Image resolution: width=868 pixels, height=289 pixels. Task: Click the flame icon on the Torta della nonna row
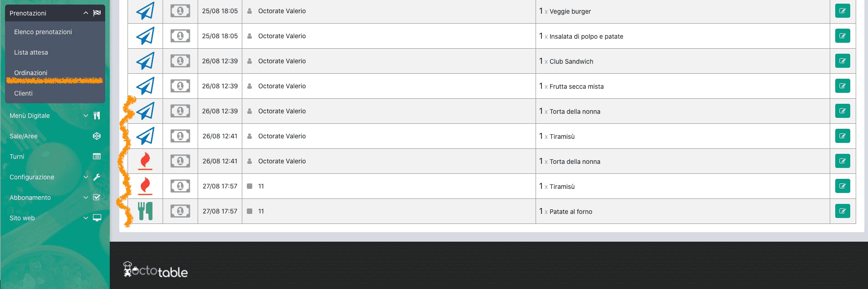[145, 161]
